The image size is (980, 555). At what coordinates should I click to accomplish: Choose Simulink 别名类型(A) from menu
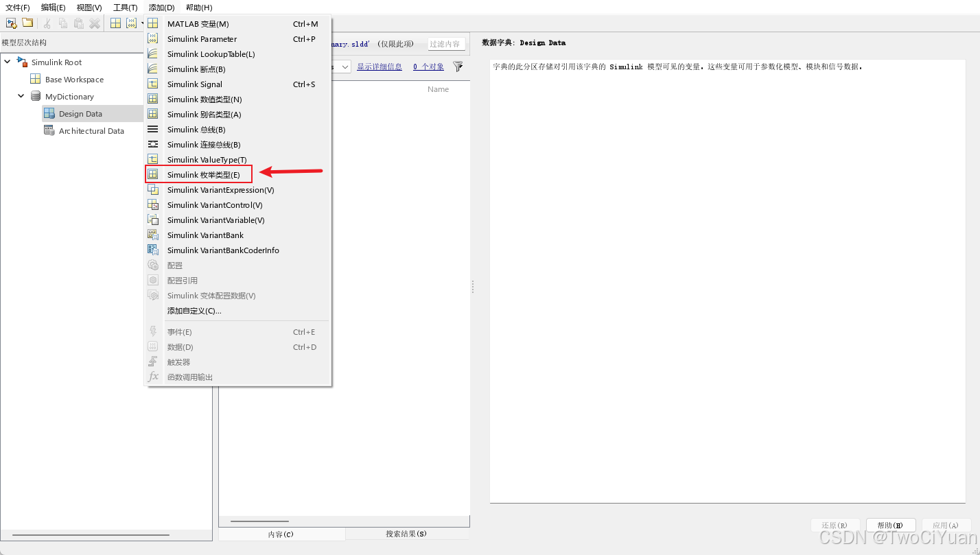[237, 114]
